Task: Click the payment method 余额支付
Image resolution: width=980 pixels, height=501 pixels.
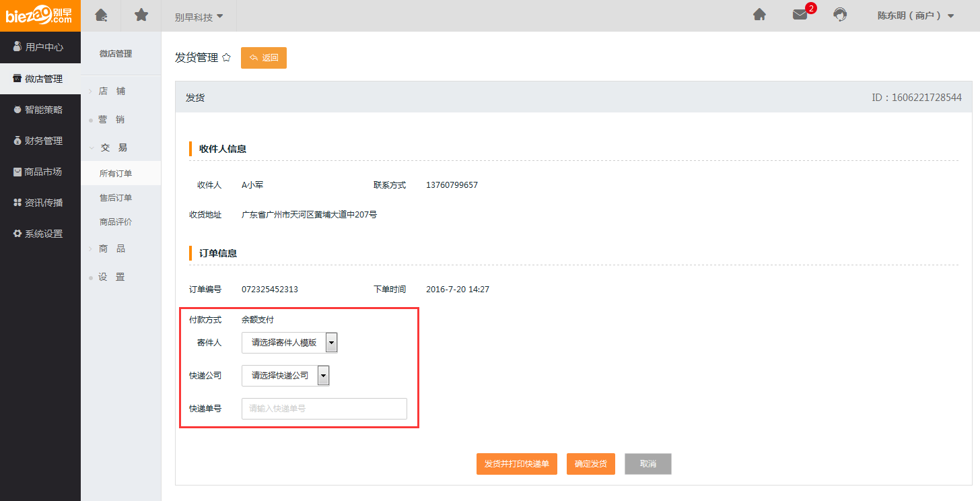Action: 258,320
